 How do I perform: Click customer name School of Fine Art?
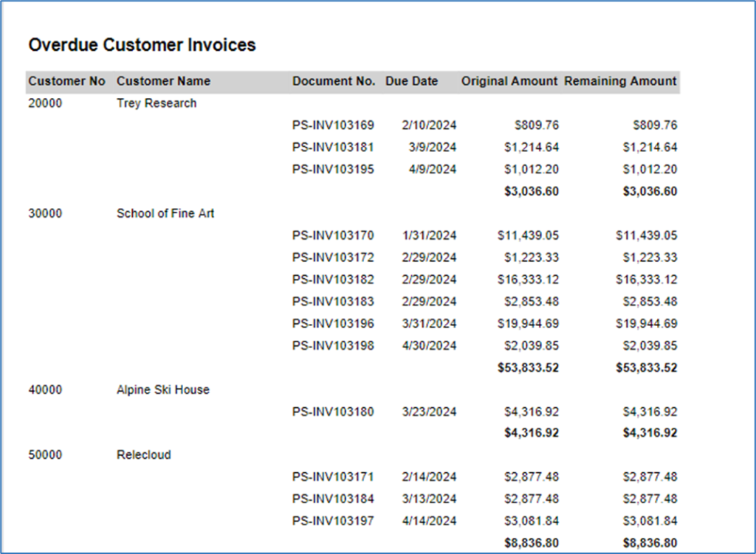165,213
